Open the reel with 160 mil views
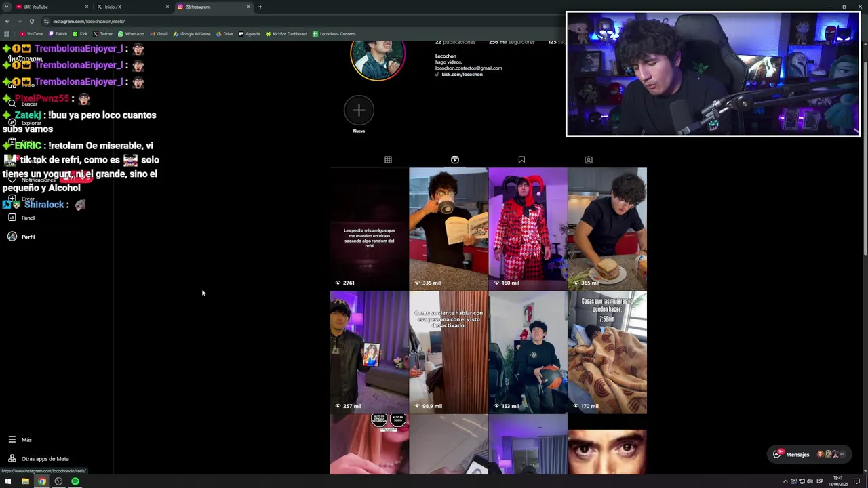This screenshot has height=488, width=868. [x=528, y=229]
